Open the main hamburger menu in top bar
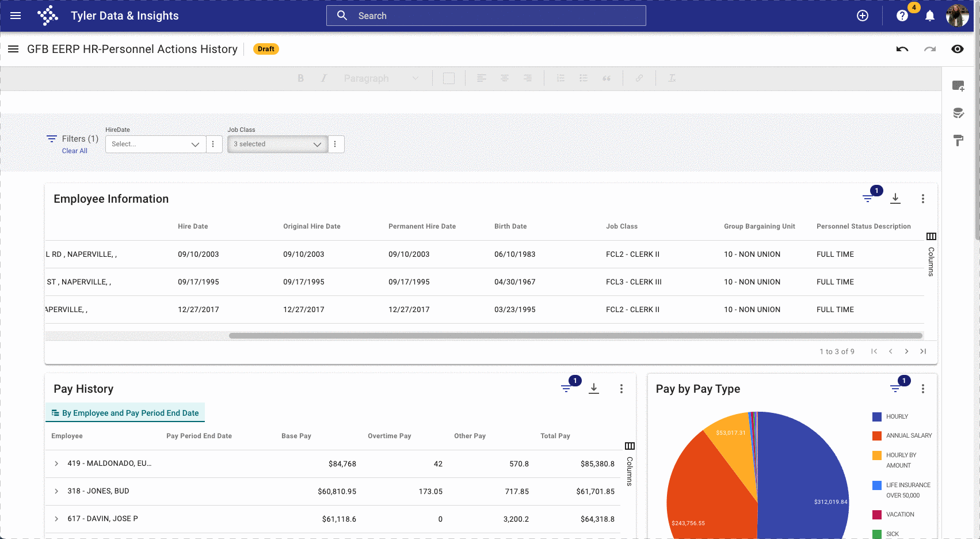 pyautogui.click(x=16, y=16)
